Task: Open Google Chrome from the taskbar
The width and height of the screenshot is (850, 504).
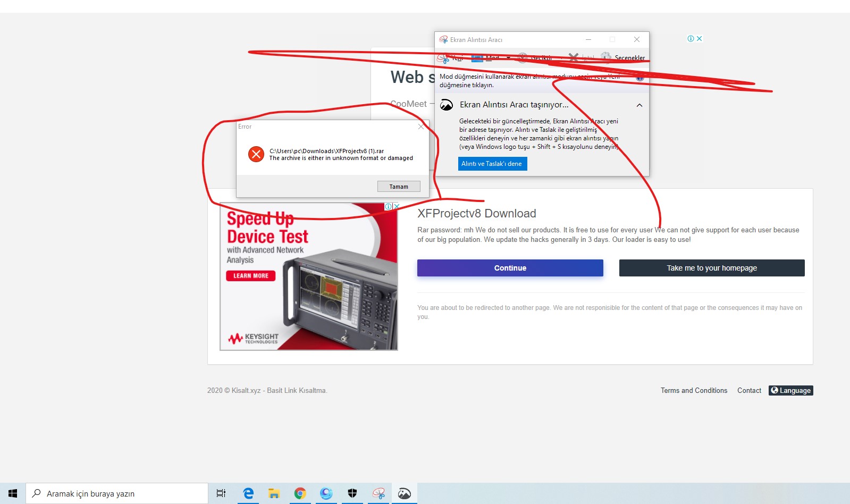Action: (x=300, y=493)
